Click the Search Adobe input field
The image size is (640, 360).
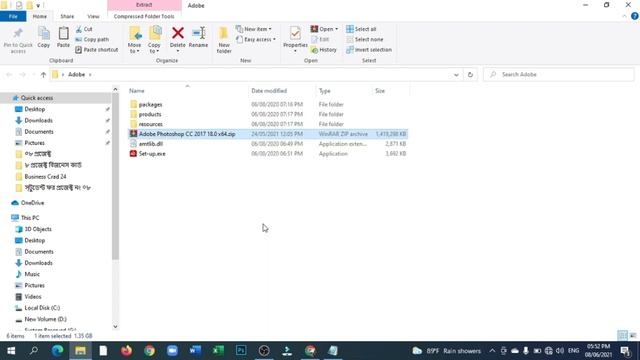coord(559,75)
